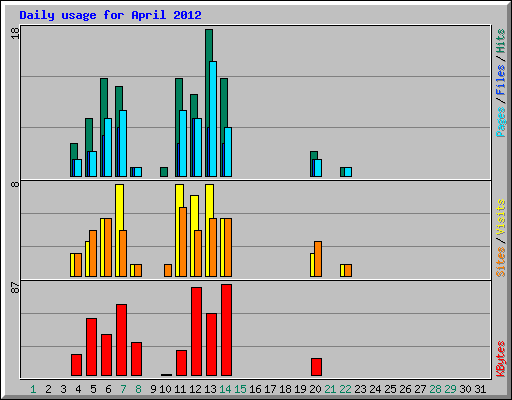
Task: Click the 'KBytes' legend label
Action: (x=500, y=359)
